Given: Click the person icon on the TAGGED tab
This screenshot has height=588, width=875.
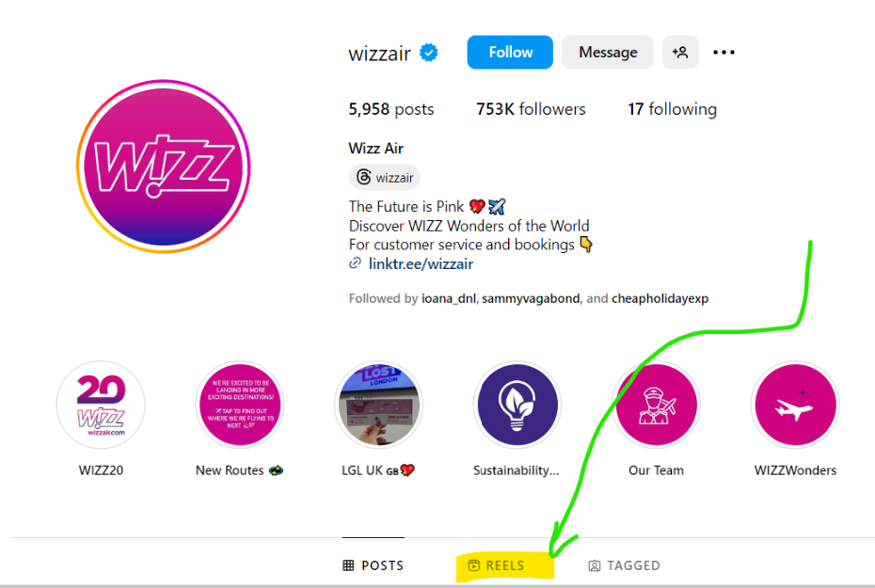Looking at the screenshot, I should [x=594, y=564].
